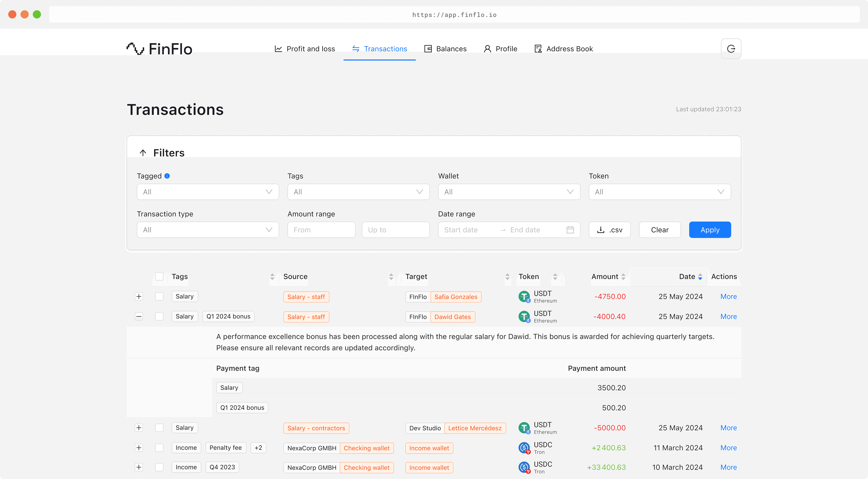Collapse the Filters panel arrow
Viewport: 868px width, 479px height.
[143, 153]
